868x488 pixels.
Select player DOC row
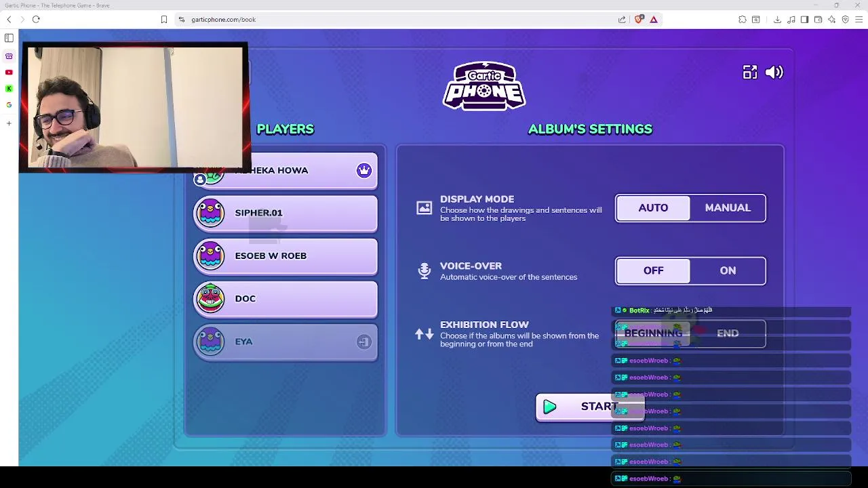click(x=285, y=299)
